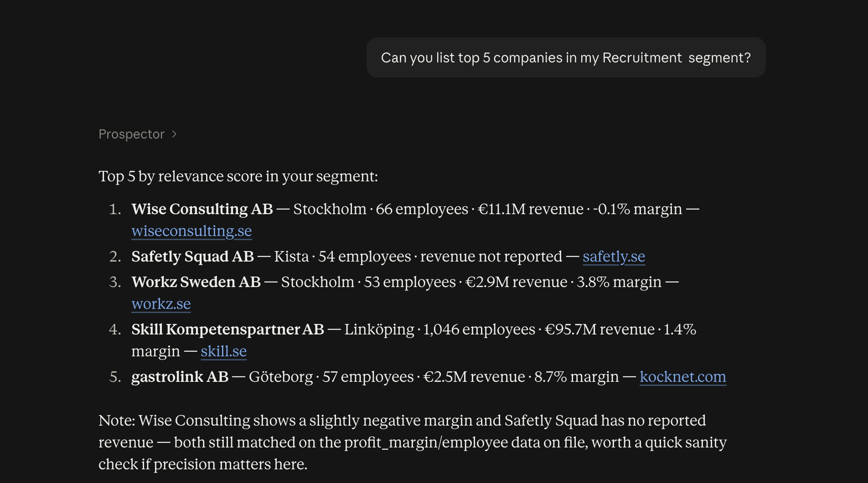Click the Wise Consulting AB company name
The width and height of the screenshot is (868, 483).
[x=202, y=209]
